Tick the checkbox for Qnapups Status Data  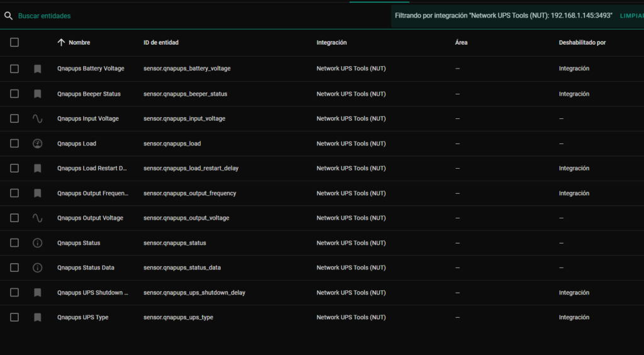14,268
